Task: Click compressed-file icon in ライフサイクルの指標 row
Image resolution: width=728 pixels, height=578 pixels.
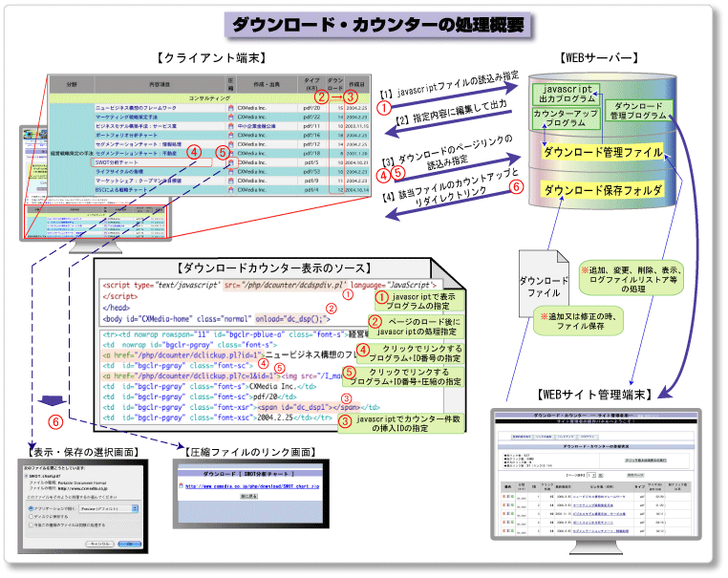Action: tap(231, 171)
